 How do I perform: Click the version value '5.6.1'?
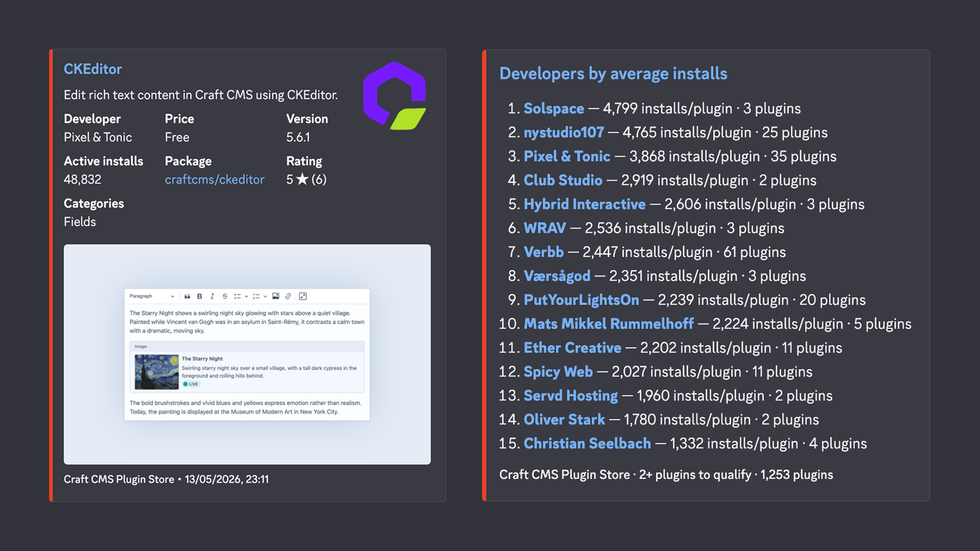click(x=298, y=137)
